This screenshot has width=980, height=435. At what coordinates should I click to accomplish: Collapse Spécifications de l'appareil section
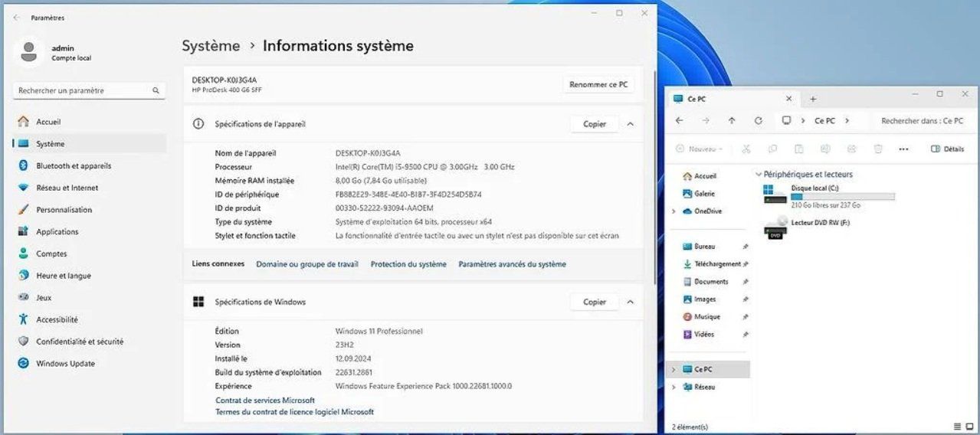coord(630,124)
